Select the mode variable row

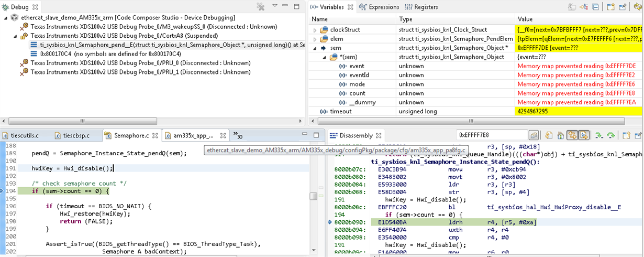click(x=475, y=84)
